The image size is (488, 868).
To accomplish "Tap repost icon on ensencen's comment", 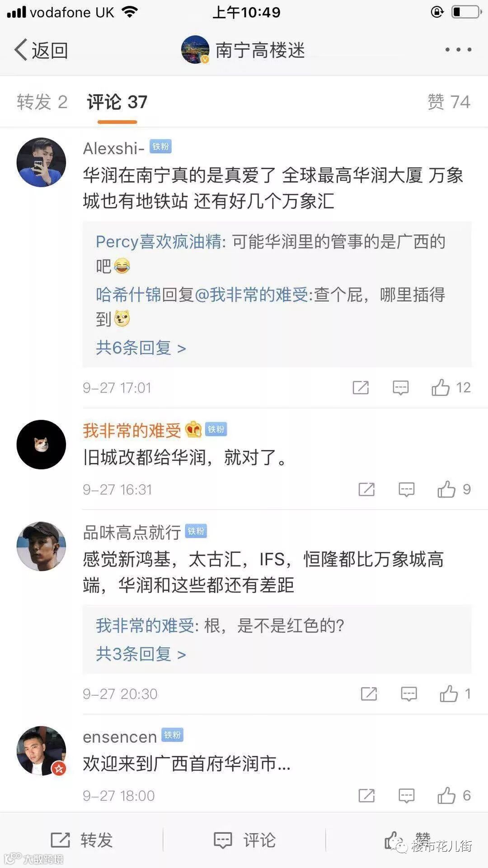I will (366, 795).
